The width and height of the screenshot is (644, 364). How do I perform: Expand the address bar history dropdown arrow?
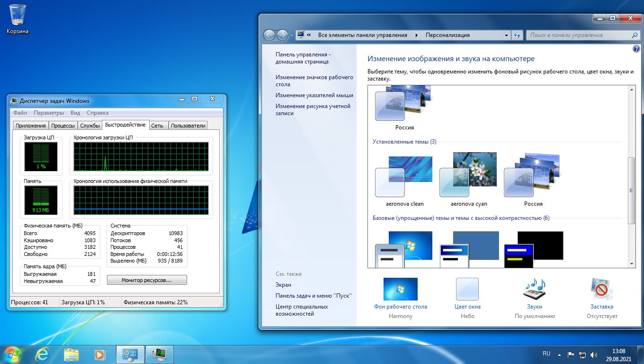[x=506, y=35]
